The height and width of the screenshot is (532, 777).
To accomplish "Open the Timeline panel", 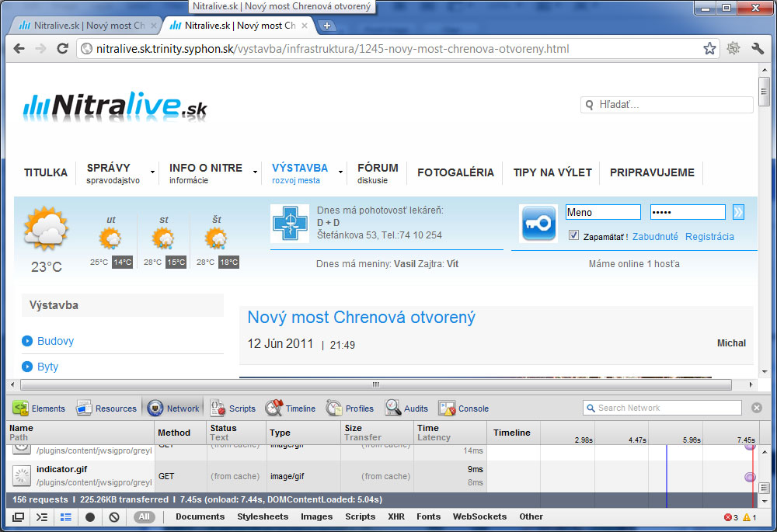I will 291,409.
